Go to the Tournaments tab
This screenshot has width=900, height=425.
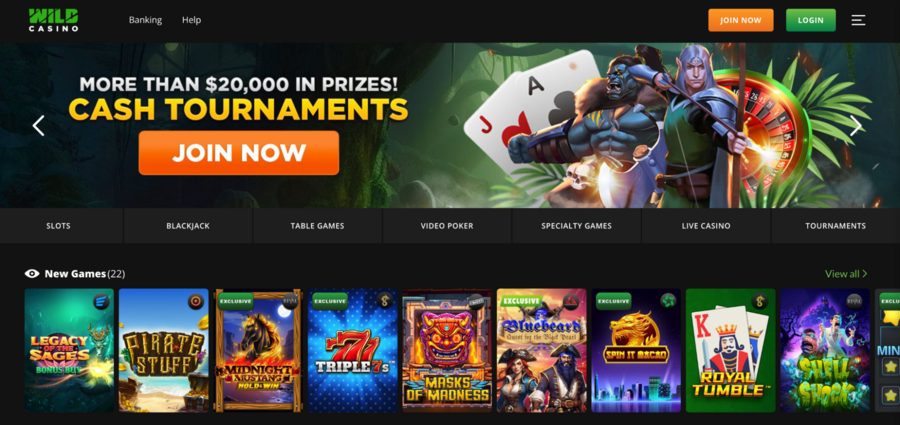835,226
